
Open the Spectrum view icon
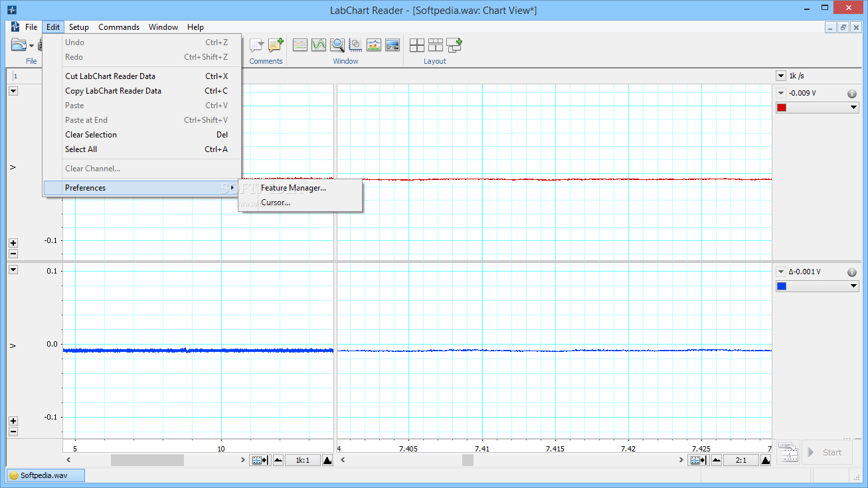(374, 45)
